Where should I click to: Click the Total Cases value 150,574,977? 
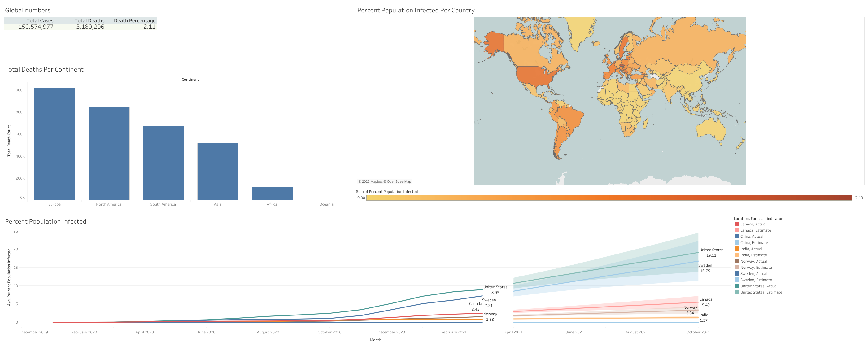(x=36, y=27)
